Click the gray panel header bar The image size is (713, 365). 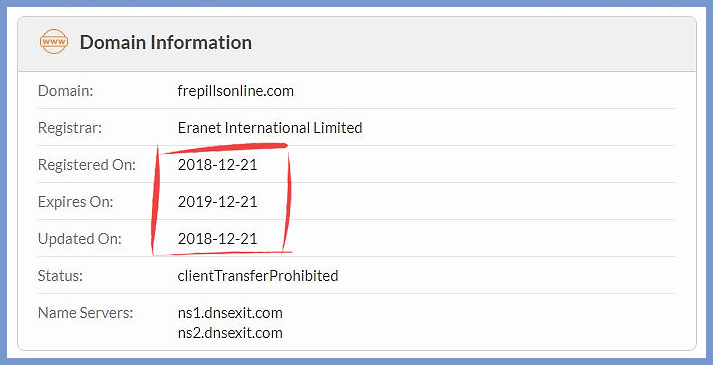click(356, 44)
